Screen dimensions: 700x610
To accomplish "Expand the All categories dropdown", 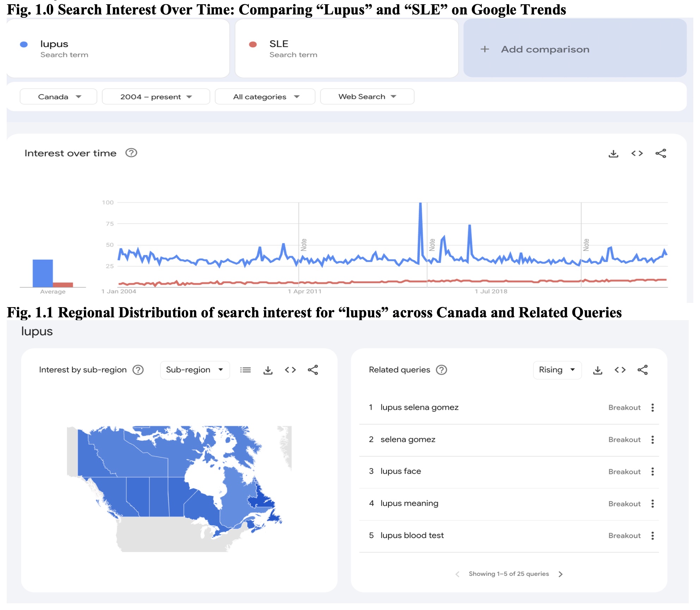I will tap(265, 97).
